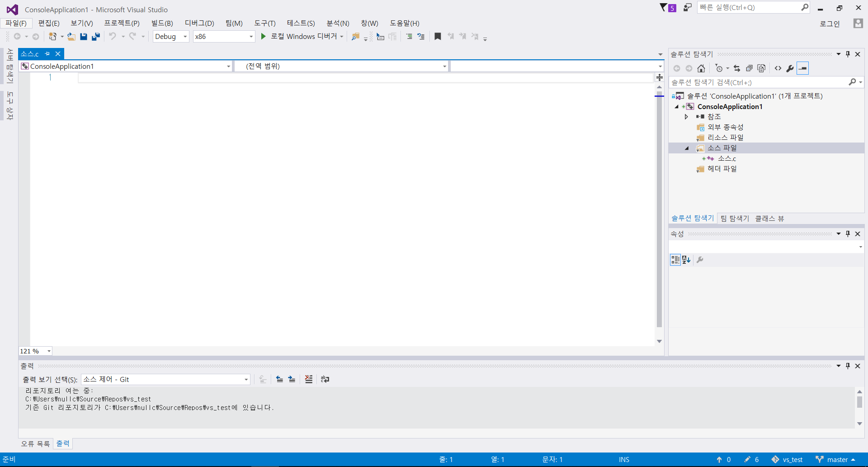Switch to the 팀 탐색기 tab
Viewport: 868px width, 467px height.
pos(735,219)
